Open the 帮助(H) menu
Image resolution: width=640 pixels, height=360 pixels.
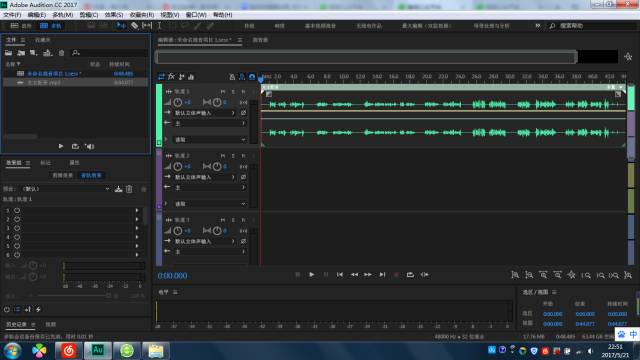[x=222, y=15]
